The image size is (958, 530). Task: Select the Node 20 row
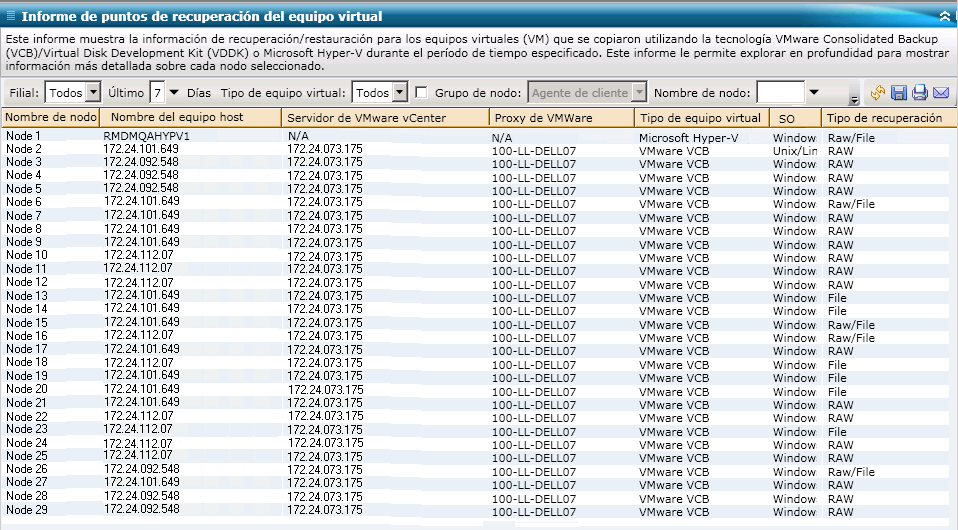(26, 389)
